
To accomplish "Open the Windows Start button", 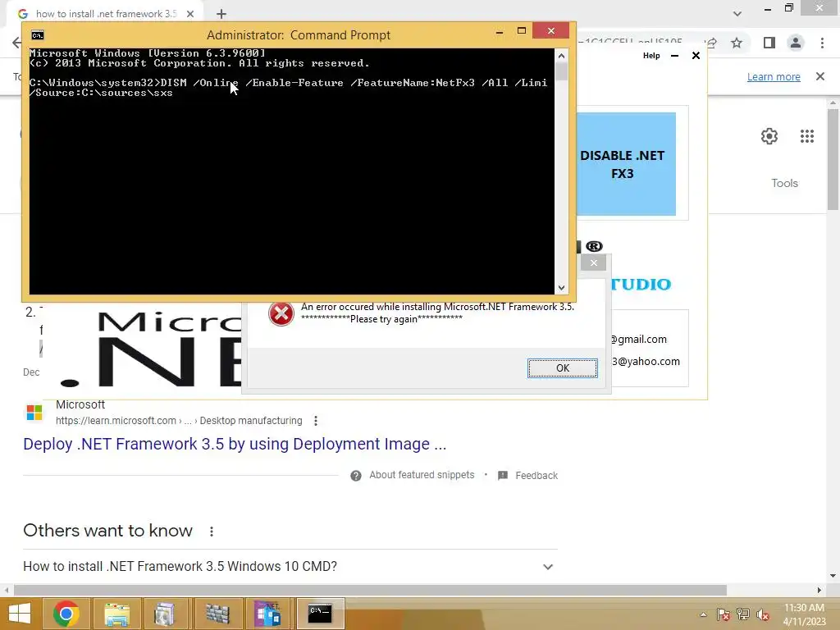I will pyautogui.click(x=20, y=614).
